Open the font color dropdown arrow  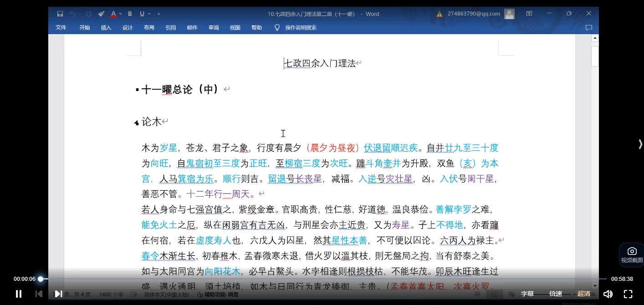pyautogui.click(x=120, y=14)
